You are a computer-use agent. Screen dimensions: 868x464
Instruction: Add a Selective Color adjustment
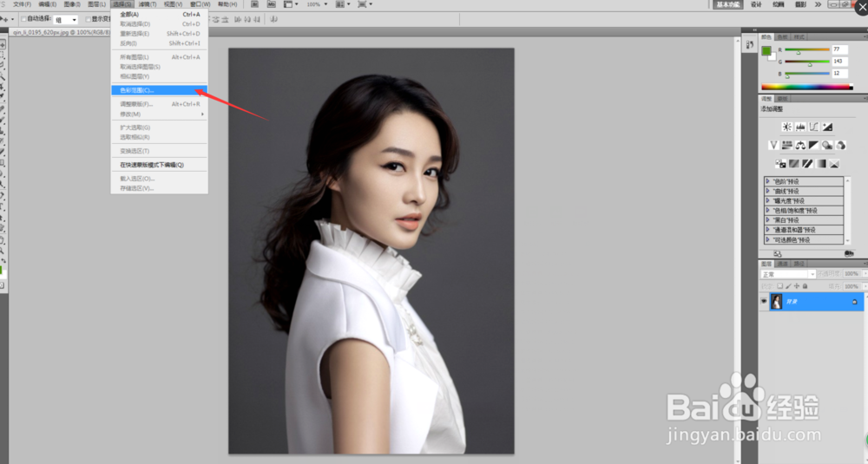(834, 164)
